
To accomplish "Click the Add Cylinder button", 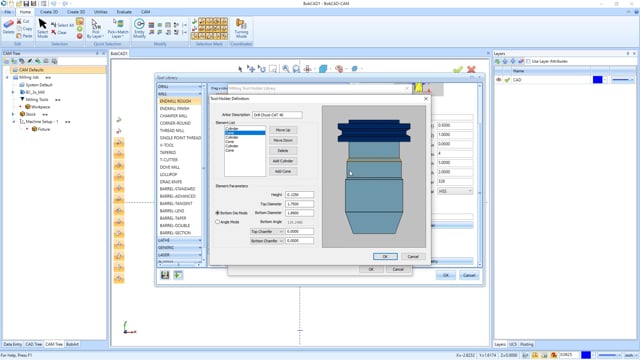I will click(x=283, y=161).
